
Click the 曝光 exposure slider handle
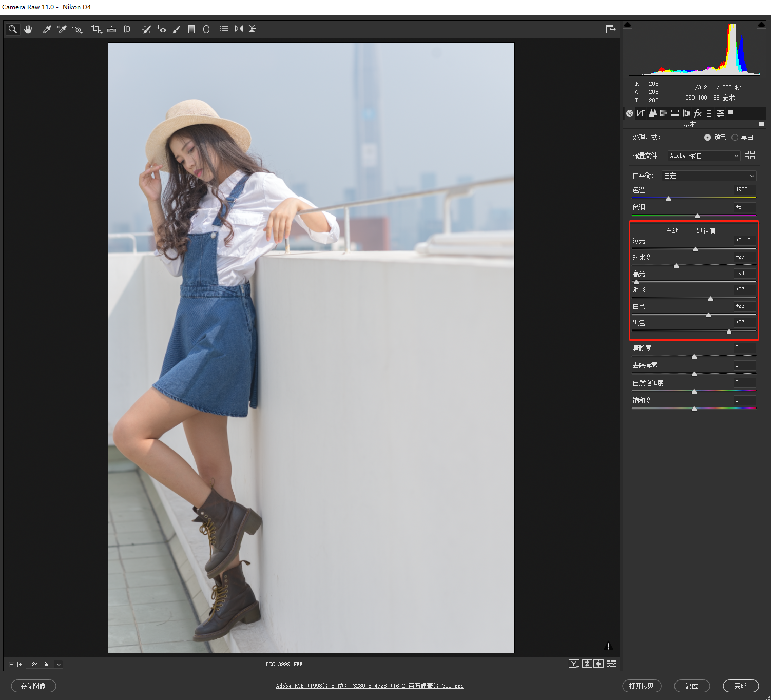pyautogui.click(x=695, y=249)
